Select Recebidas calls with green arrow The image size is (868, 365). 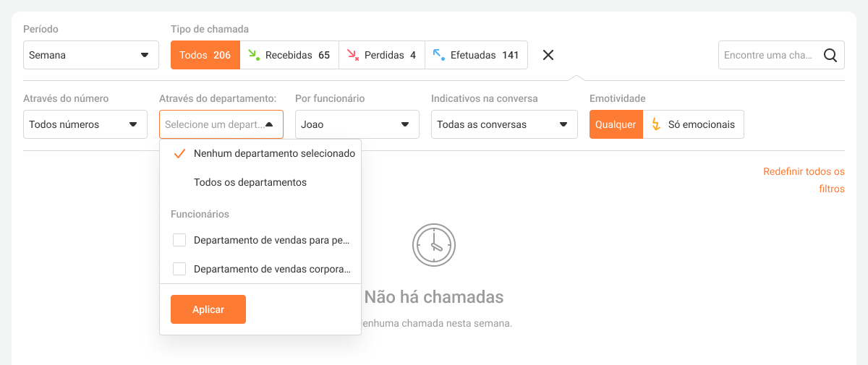289,55
